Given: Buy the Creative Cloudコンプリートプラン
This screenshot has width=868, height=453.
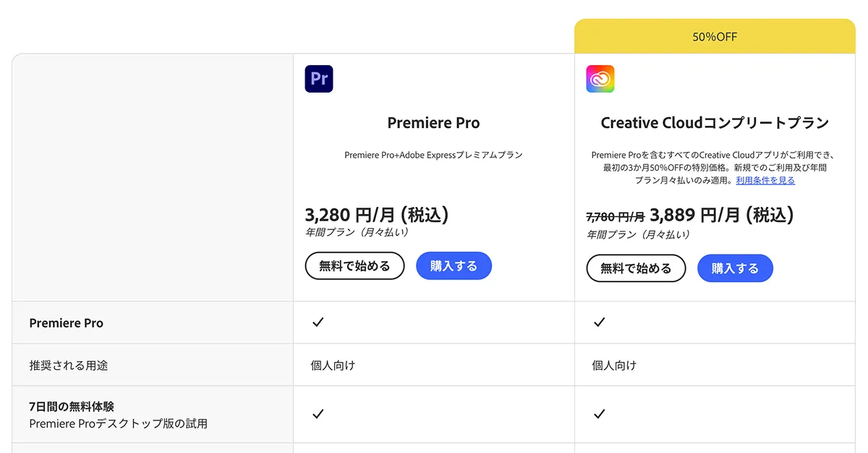Looking at the screenshot, I should (735, 268).
